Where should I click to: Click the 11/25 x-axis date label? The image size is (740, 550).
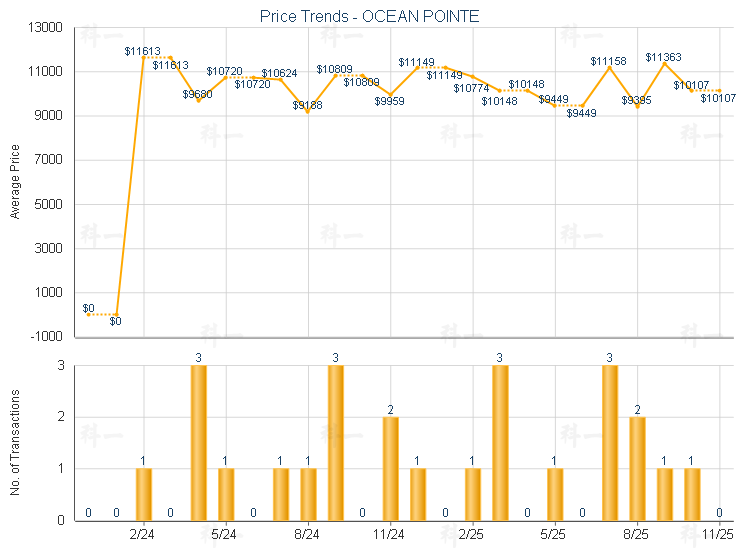pos(719,534)
